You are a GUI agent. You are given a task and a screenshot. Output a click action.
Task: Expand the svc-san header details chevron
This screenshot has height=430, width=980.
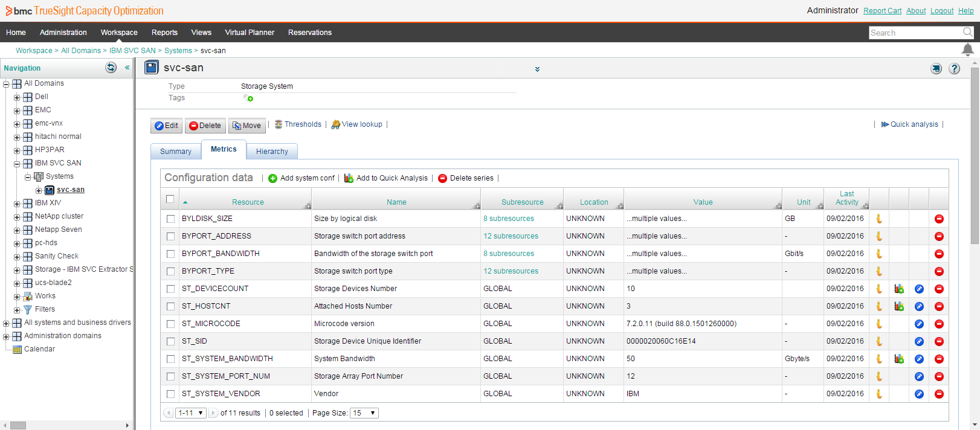click(x=537, y=69)
